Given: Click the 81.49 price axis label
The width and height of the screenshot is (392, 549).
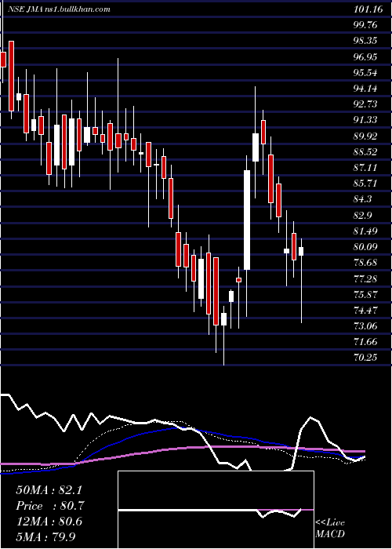Looking at the screenshot, I should click(x=365, y=231).
